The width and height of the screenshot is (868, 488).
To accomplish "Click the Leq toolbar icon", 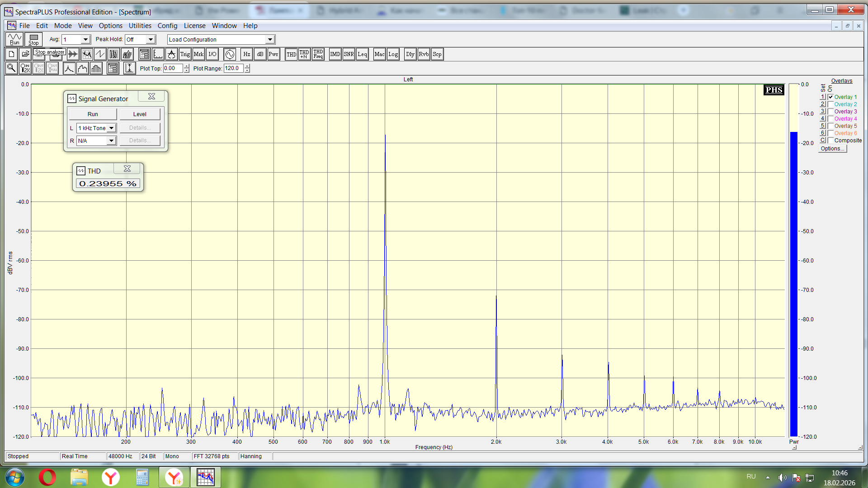I will pos(362,54).
